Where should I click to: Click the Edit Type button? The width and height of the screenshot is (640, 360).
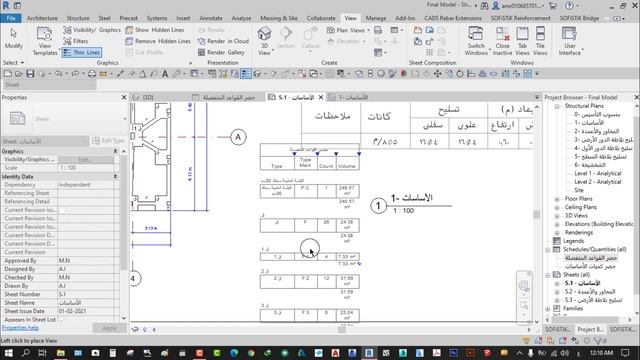click(x=108, y=141)
